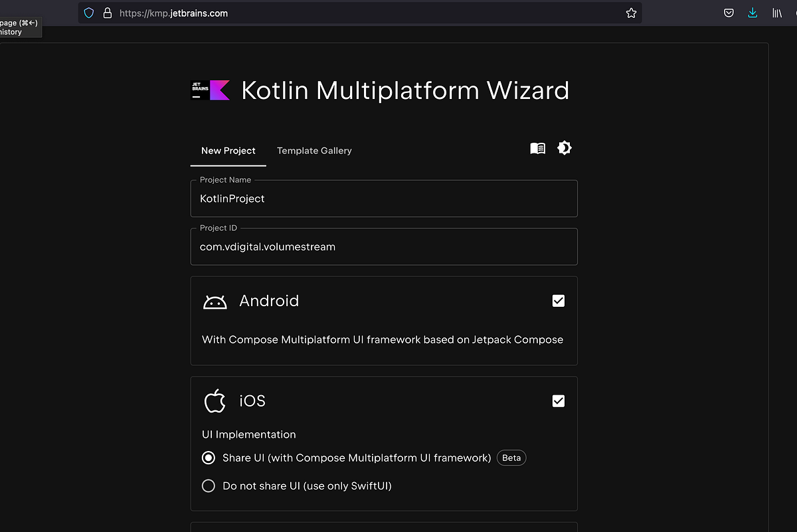This screenshot has width=797, height=532.
Task: Select the Share UI radio button
Action: pos(208,458)
